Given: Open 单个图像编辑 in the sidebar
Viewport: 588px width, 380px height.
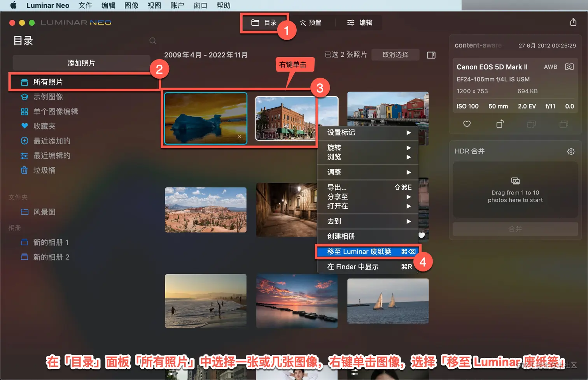Looking at the screenshot, I should [x=56, y=112].
